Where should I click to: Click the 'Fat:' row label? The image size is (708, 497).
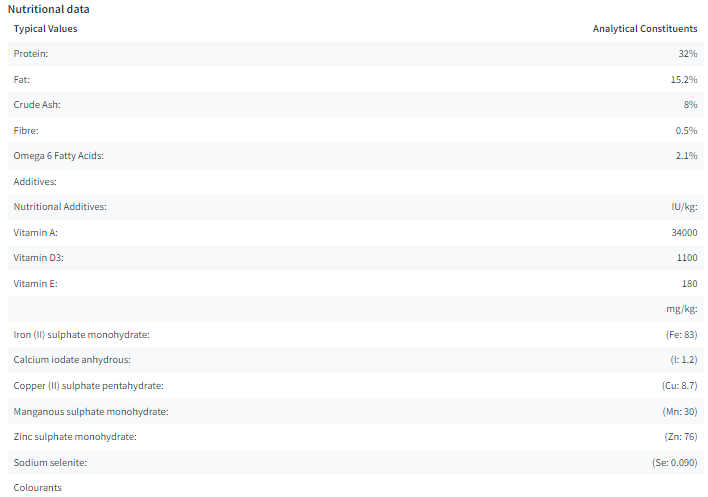click(22, 79)
